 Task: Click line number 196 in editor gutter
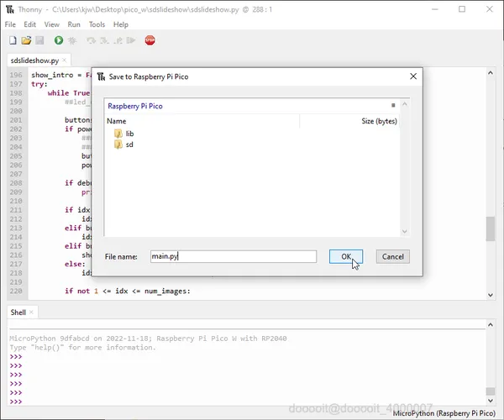16,75
